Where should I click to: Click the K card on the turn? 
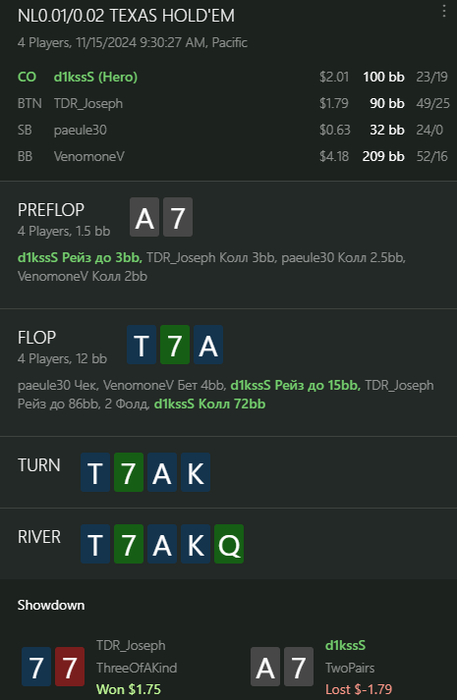195,472
